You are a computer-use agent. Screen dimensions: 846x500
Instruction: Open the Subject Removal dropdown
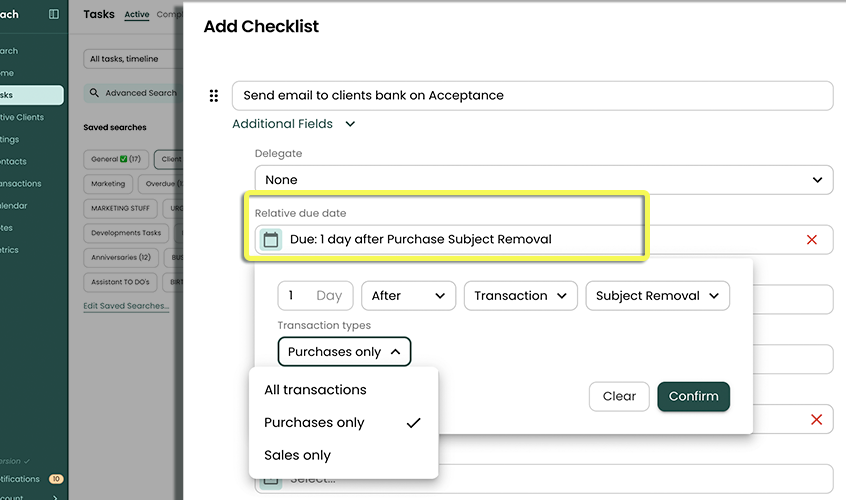(657, 296)
